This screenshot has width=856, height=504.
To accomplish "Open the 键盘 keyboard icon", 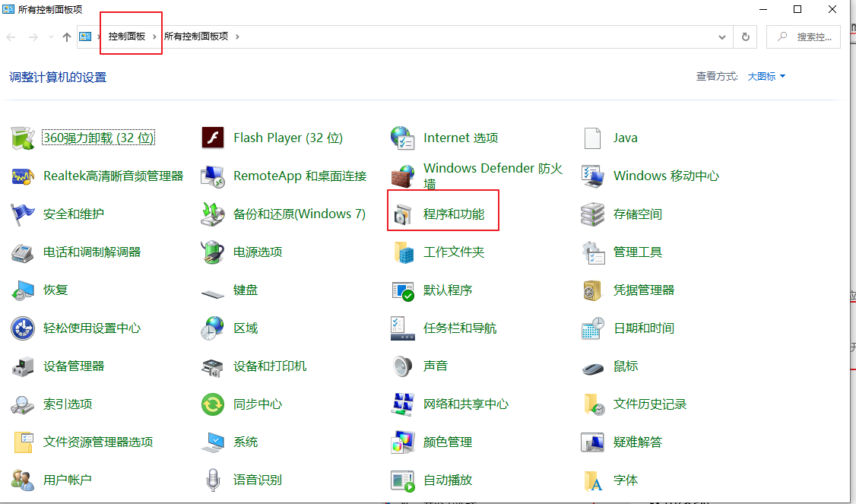I will [213, 293].
